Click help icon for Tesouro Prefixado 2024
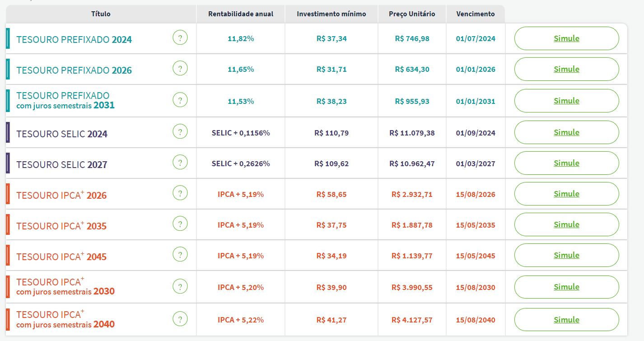 (x=180, y=38)
